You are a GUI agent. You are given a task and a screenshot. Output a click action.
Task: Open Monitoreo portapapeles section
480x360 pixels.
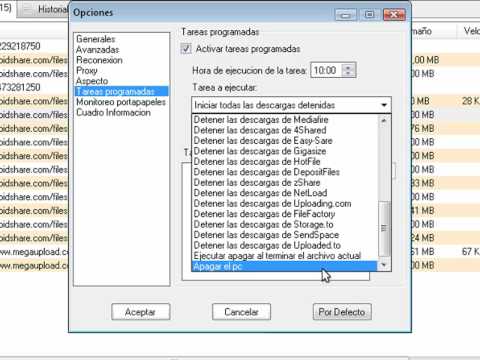pyautogui.click(x=121, y=102)
